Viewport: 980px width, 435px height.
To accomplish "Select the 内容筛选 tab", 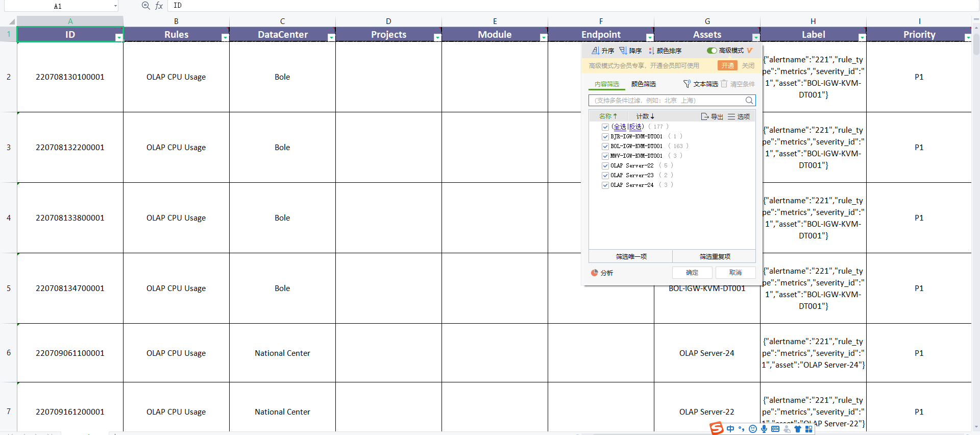I will coord(606,84).
